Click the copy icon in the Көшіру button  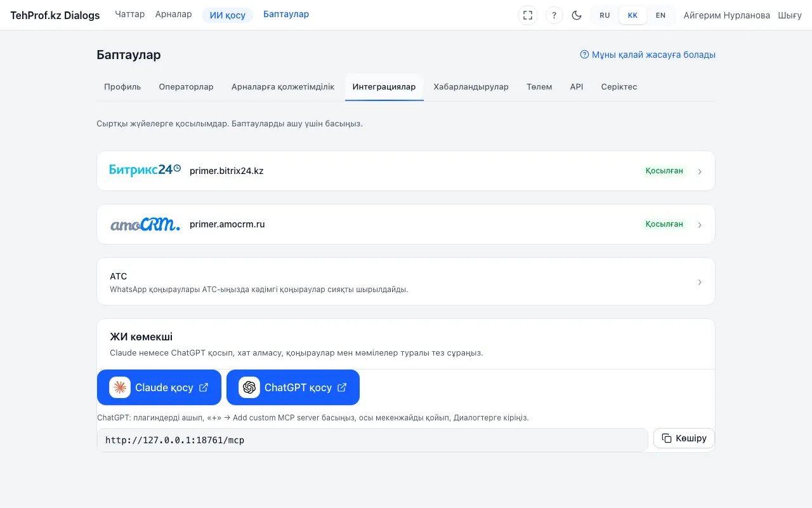pos(667,438)
